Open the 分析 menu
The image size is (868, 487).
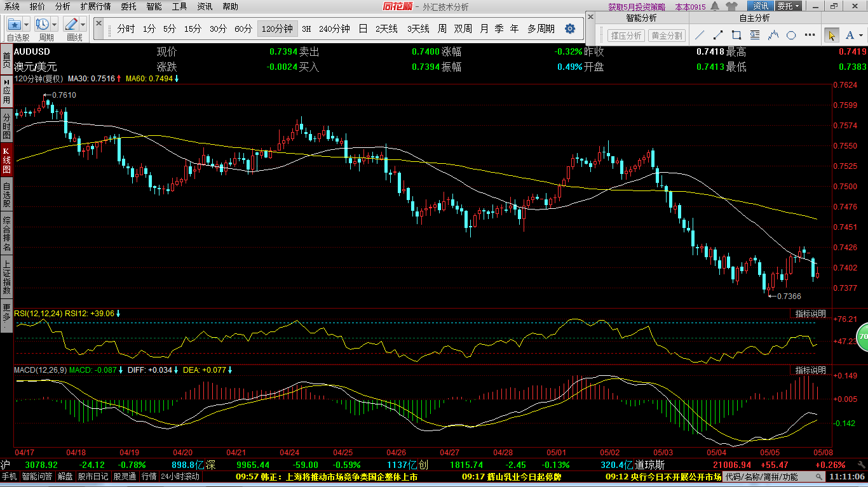[63, 6]
